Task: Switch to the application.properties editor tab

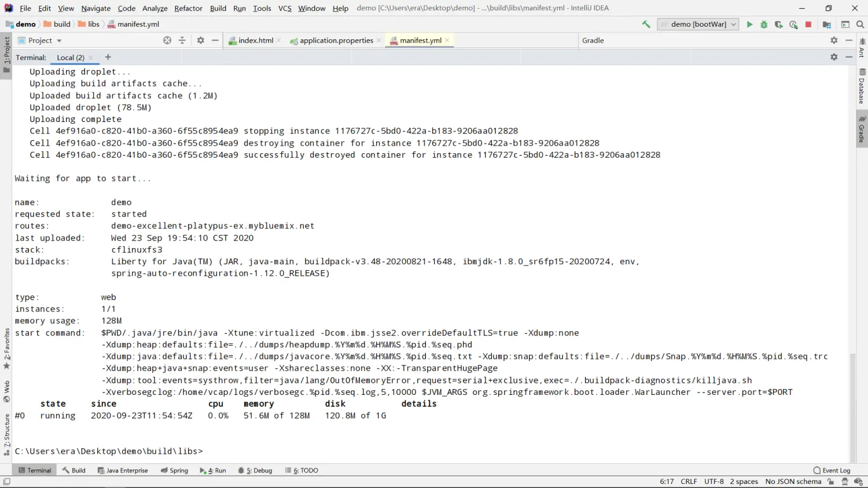Action: tap(336, 40)
